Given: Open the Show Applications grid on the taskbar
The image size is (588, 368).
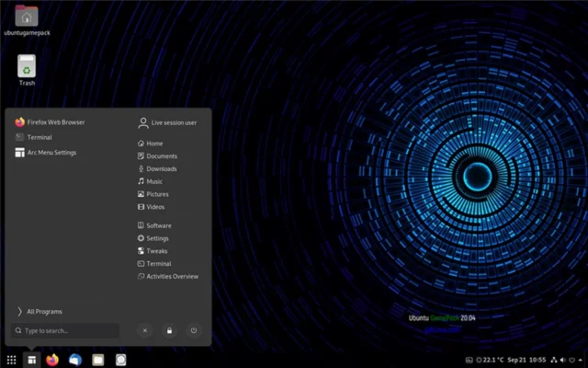Looking at the screenshot, I should [x=11, y=360].
